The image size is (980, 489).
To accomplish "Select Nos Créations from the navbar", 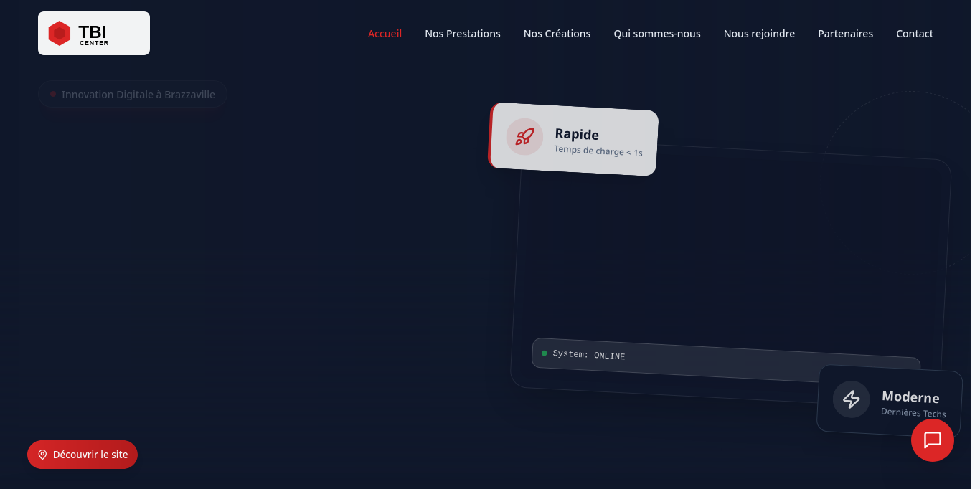I will click(x=557, y=34).
